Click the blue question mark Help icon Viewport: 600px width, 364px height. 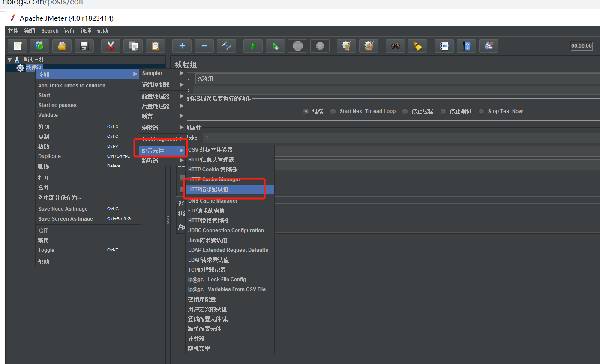pyautogui.click(x=467, y=46)
